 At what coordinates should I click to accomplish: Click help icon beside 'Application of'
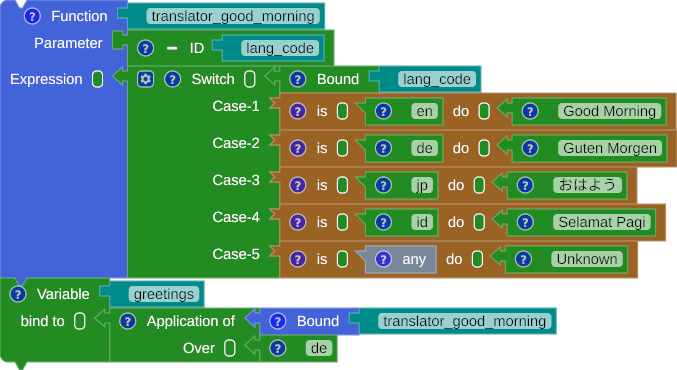click(127, 322)
